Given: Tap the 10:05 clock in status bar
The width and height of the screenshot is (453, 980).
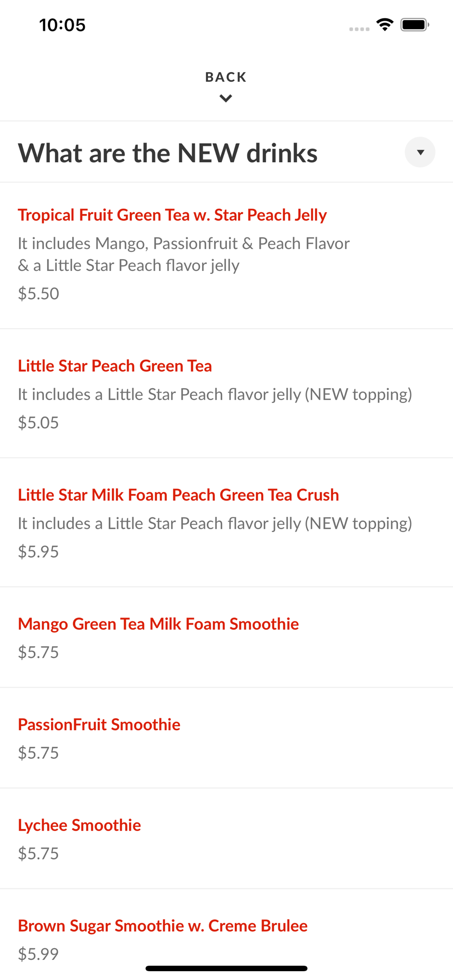Looking at the screenshot, I should pos(62,25).
